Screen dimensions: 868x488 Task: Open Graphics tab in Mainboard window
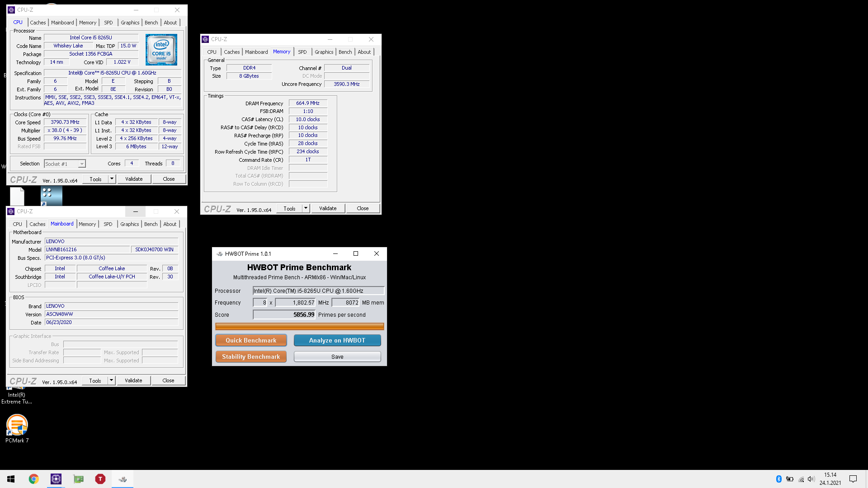(x=130, y=224)
